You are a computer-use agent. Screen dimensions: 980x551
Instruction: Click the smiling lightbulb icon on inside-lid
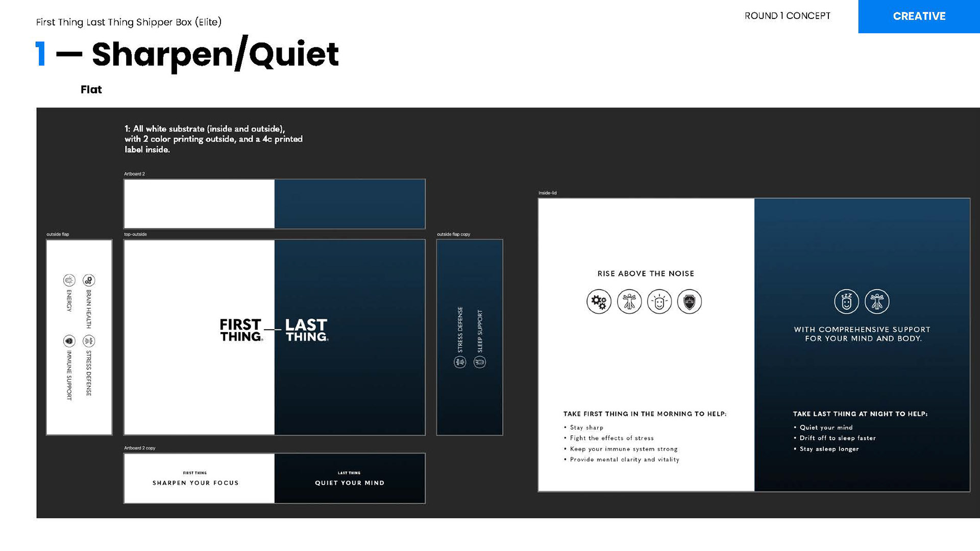tap(659, 302)
